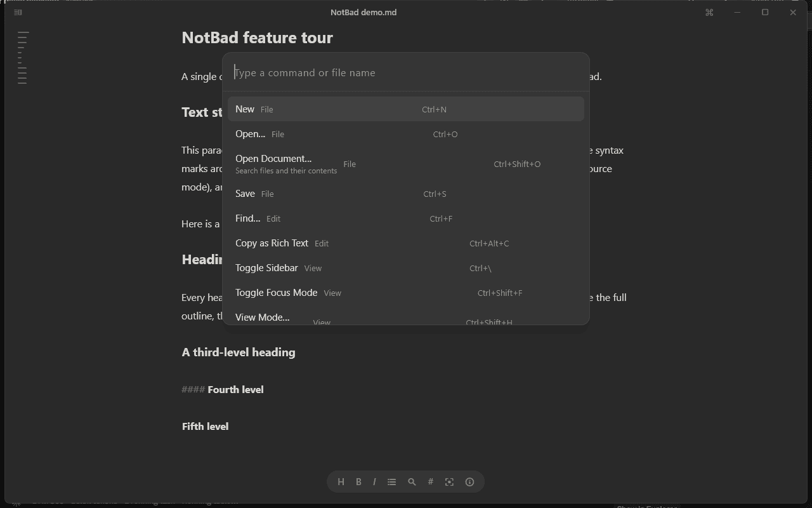This screenshot has width=812, height=508.
Task: Click the 'Fifth level' heading text
Action: [x=205, y=426]
